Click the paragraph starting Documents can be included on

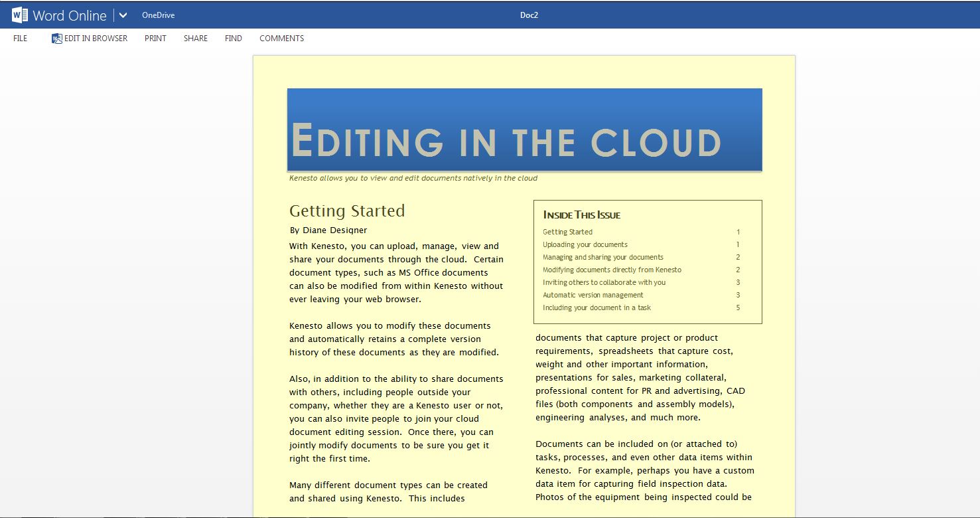pos(644,470)
